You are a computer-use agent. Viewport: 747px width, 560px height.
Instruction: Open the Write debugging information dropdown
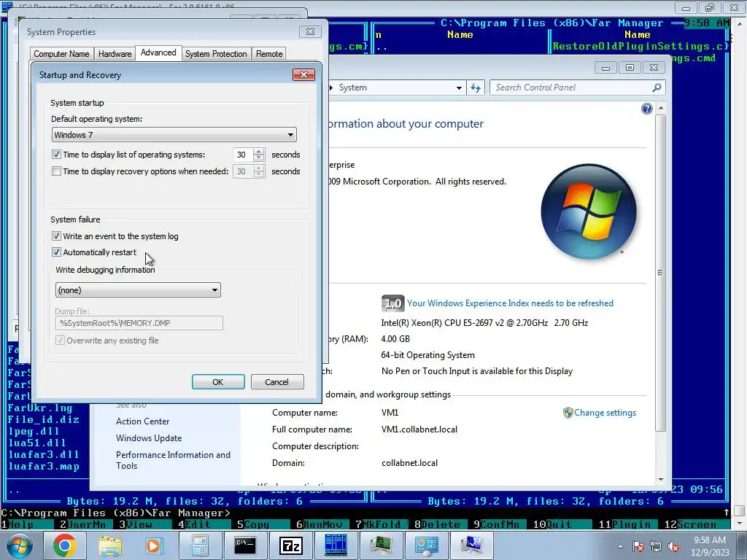(x=138, y=290)
